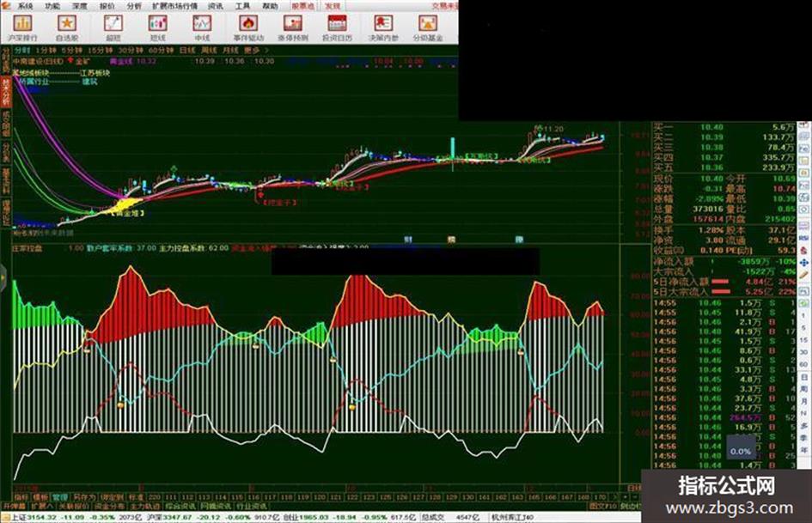Switch to the 发现 tab
Screen dimensions: 812x523
333,6
